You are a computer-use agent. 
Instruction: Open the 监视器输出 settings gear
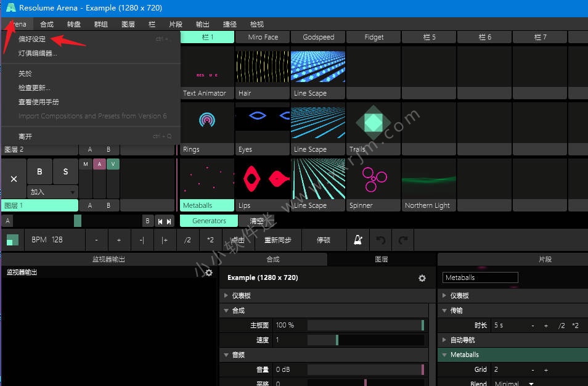(209, 273)
